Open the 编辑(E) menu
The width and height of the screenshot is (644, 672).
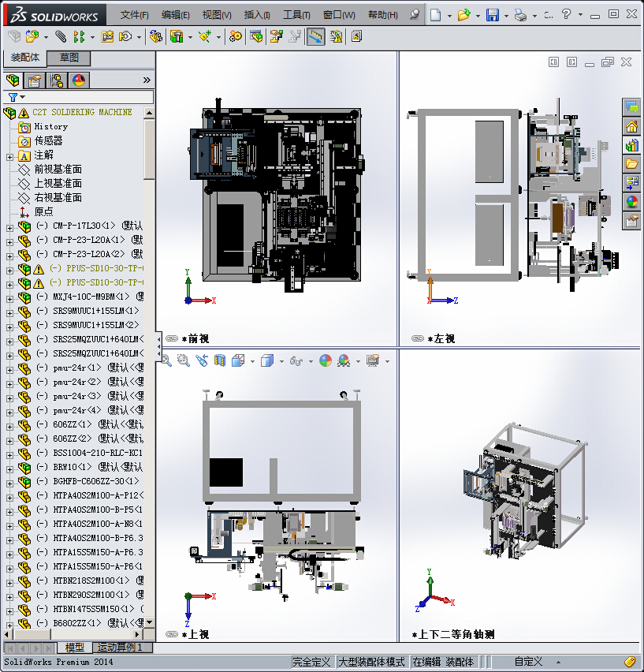[x=176, y=15]
